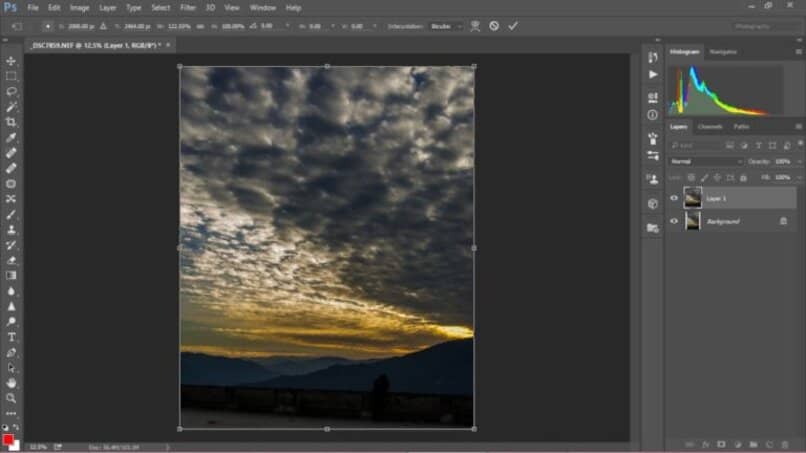
Task: Hide the Background layer eye icon
Action: pyautogui.click(x=674, y=221)
